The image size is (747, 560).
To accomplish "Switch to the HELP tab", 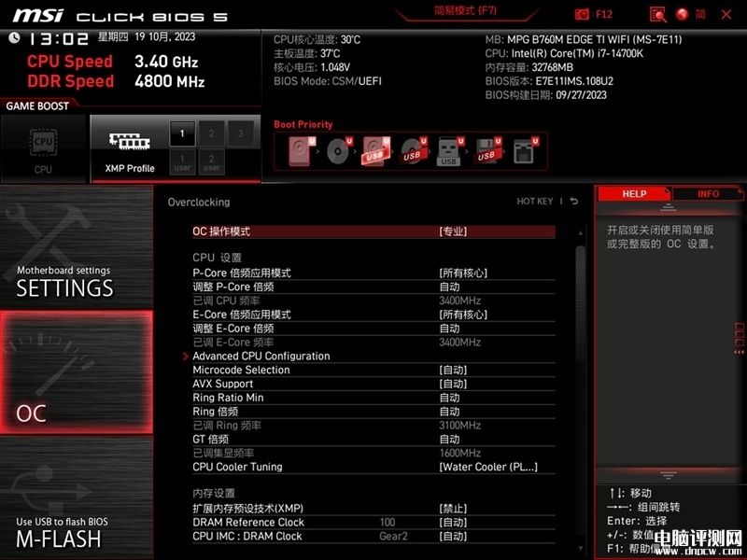I will click(x=634, y=194).
